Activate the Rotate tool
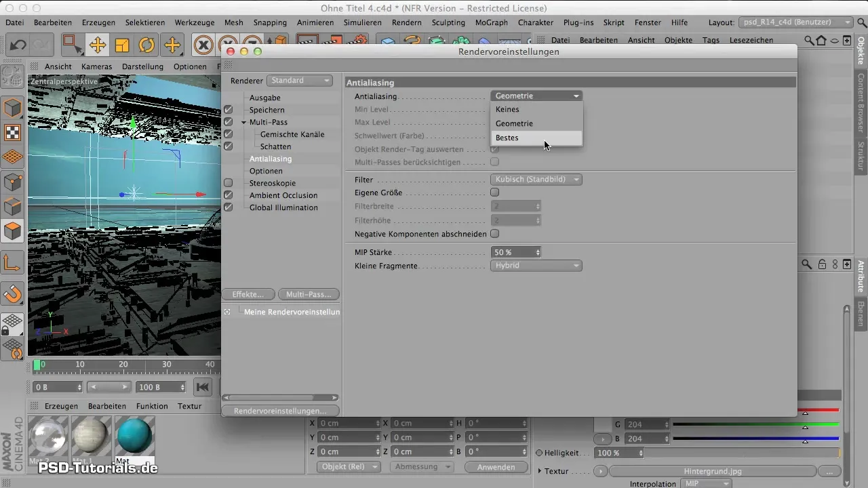 [x=146, y=45]
